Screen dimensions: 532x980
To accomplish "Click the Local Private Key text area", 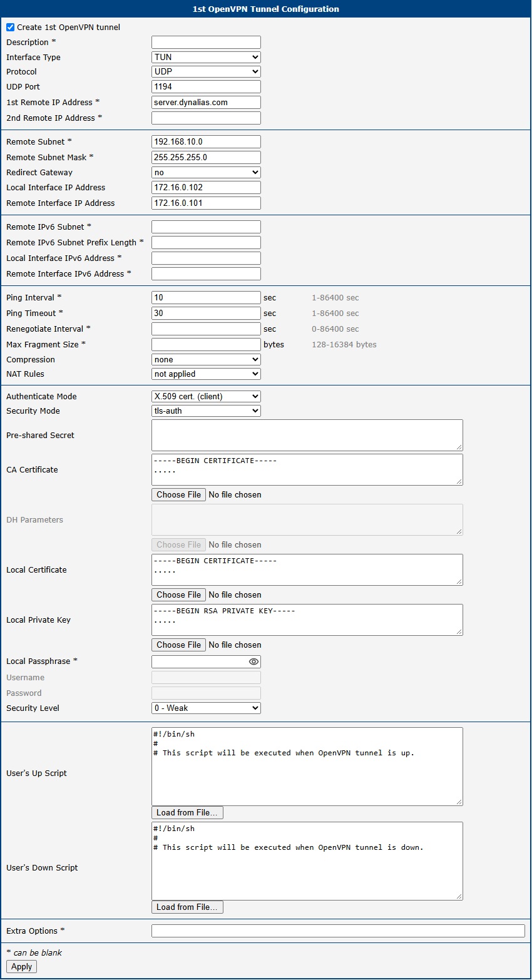I will [x=307, y=620].
